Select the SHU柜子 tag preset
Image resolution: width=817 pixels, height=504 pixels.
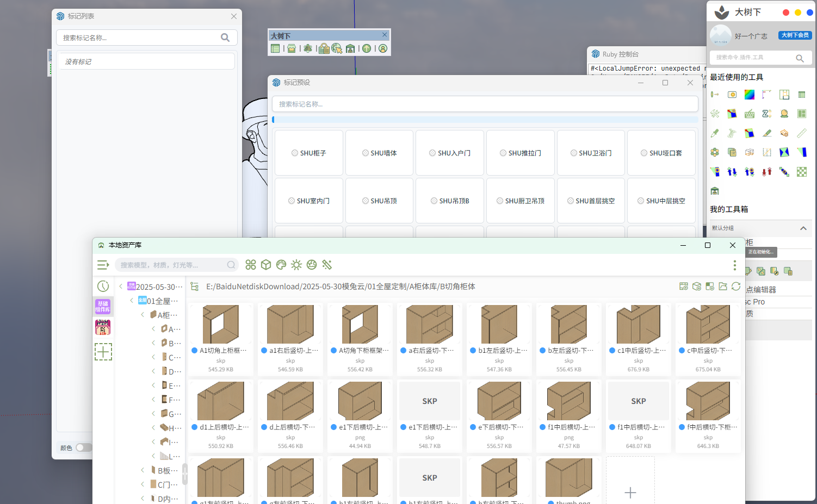[x=309, y=153]
